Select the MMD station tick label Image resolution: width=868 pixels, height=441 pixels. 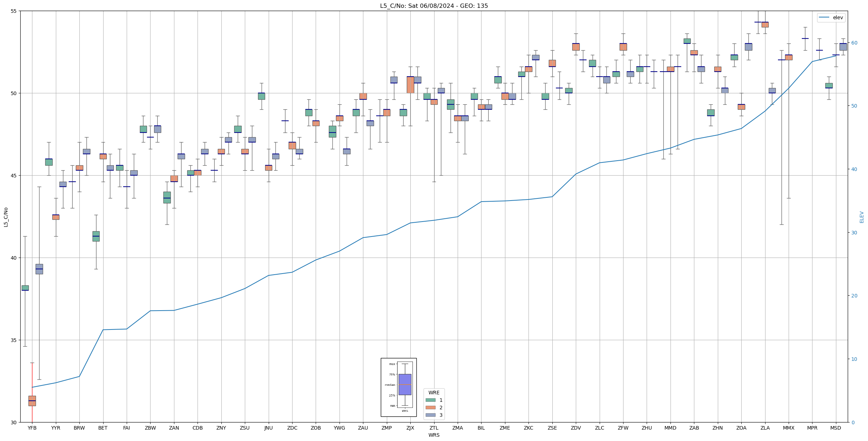pyautogui.click(x=670, y=428)
